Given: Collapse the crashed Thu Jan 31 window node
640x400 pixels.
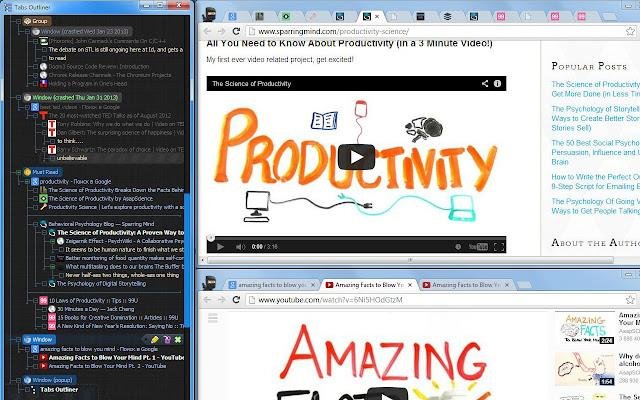Looking at the screenshot, I should pos(19,98).
